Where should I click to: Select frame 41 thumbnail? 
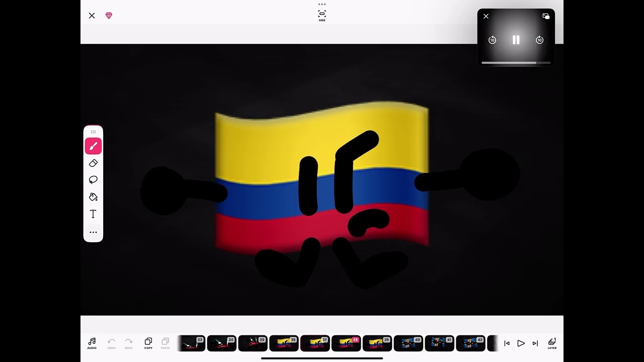click(x=440, y=343)
